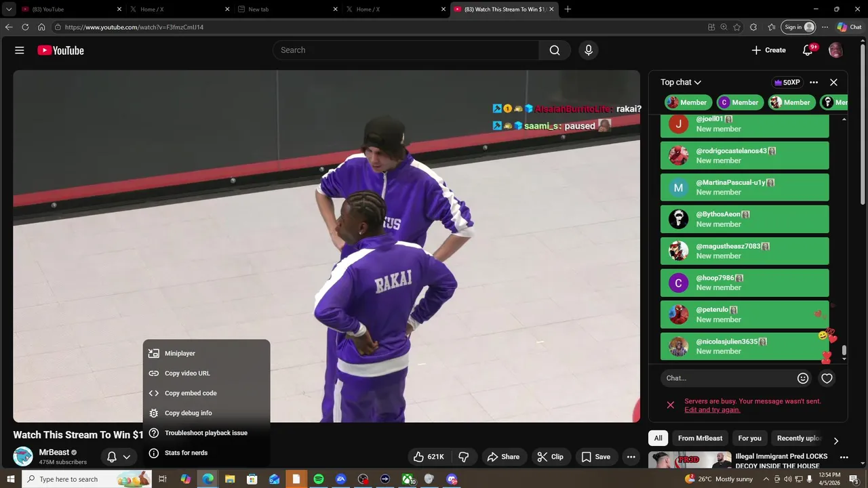Open a new browser tab
This screenshot has height=488, width=868.
click(568, 9)
